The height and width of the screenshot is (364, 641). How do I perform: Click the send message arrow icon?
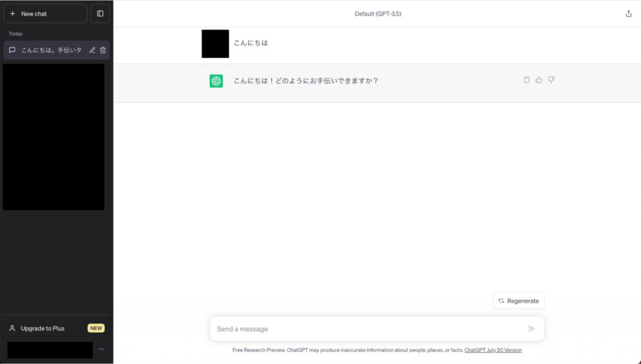point(531,328)
